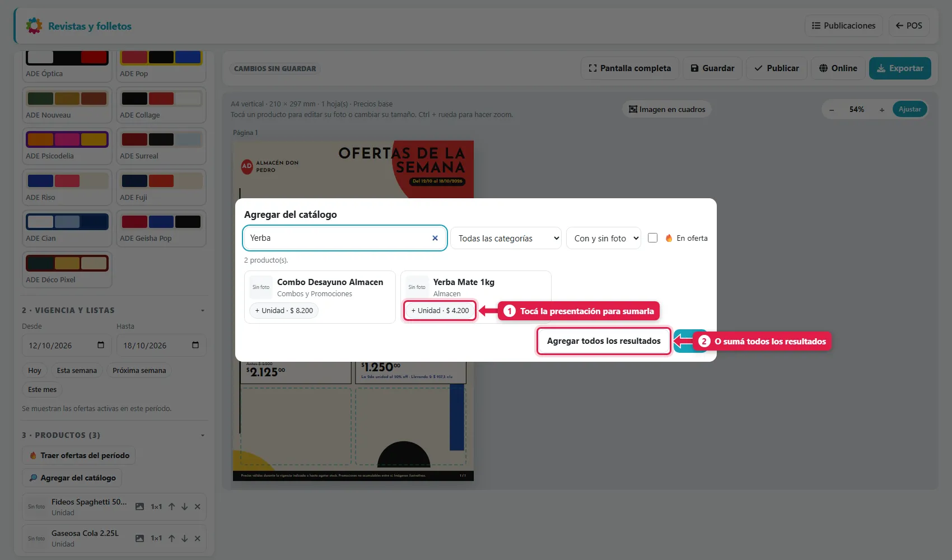Select the Este mes period chip
The width and height of the screenshot is (952, 560).
pyautogui.click(x=43, y=389)
